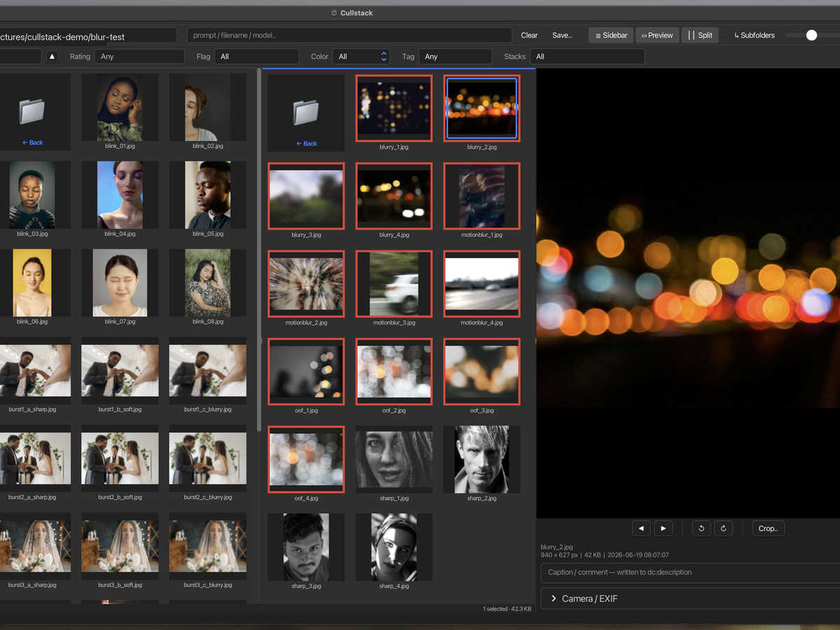The width and height of the screenshot is (840, 630).
Task: Click the Save.. button
Action: pos(562,35)
